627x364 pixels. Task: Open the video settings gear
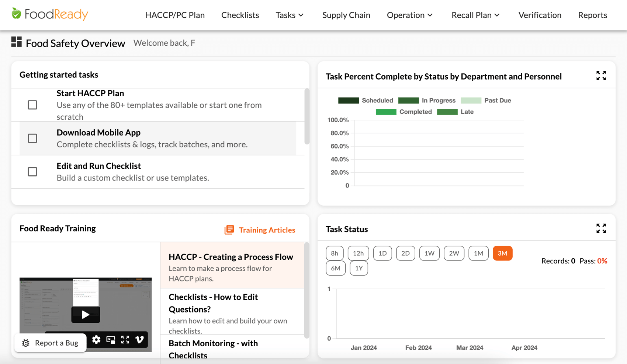(x=96, y=340)
